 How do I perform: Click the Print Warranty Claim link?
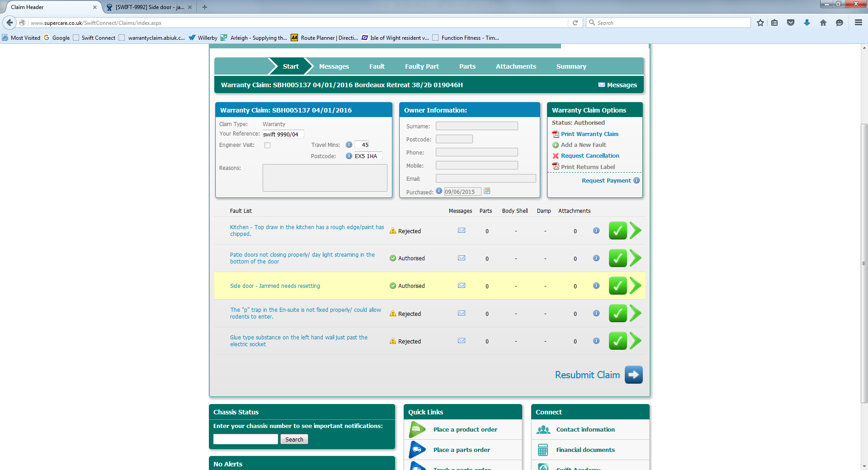pyautogui.click(x=590, y=134)
